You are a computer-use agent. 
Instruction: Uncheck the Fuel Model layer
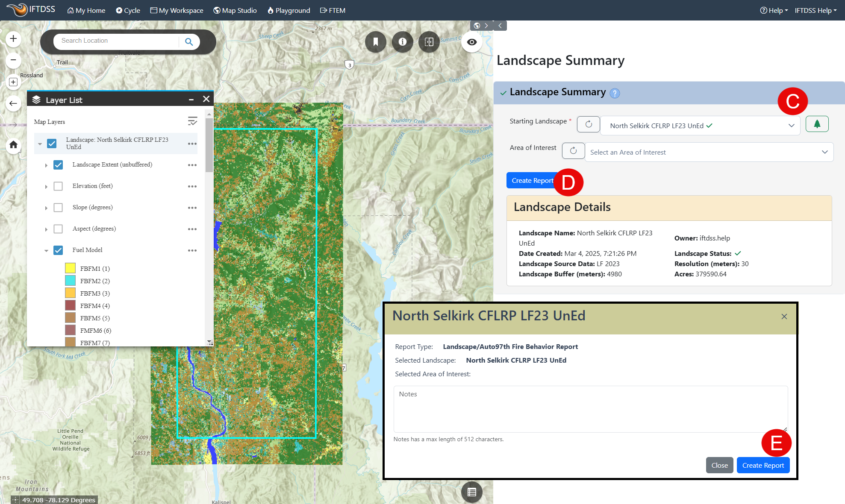(x=58, y=250)
